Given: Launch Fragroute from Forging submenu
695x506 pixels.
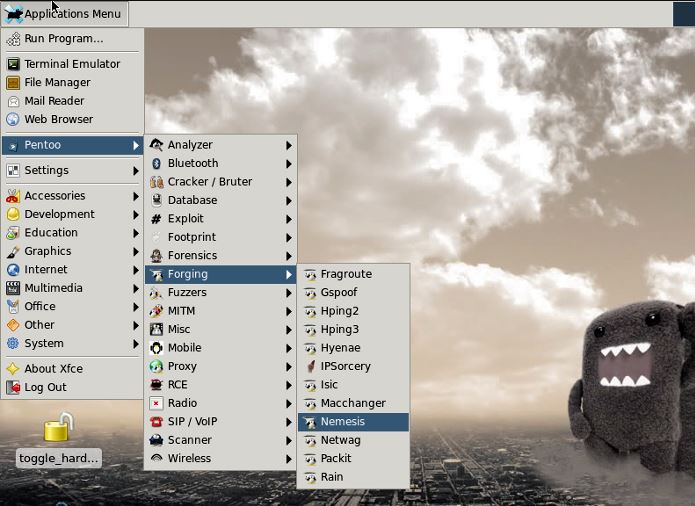Looking at the screenshot, I should [x=353, y=274].
